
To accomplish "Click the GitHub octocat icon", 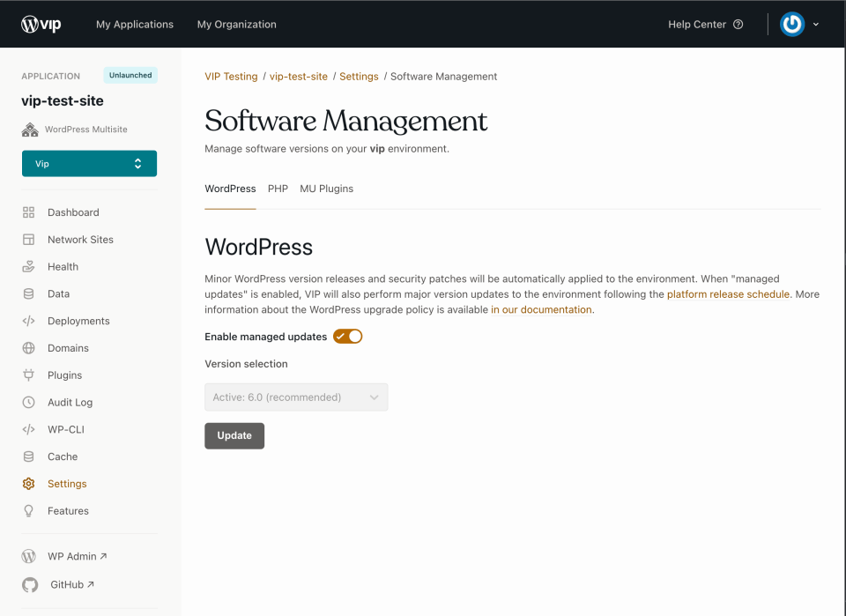I will (30, 584).
